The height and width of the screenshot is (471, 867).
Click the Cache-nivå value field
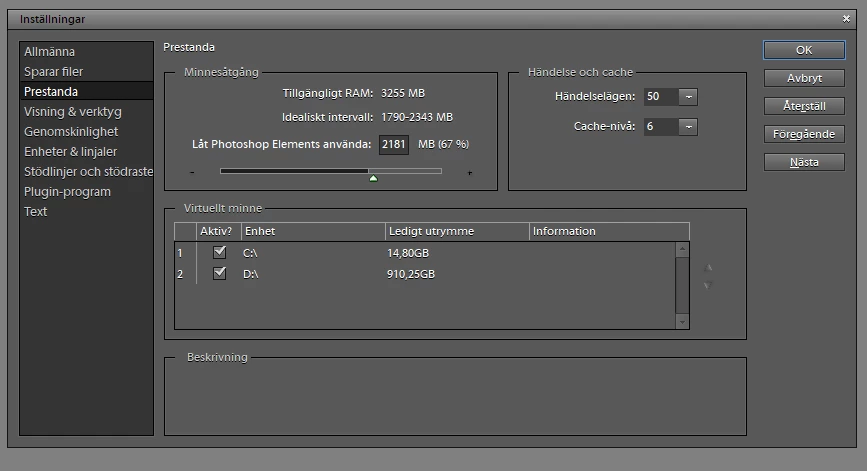tap(661, 127)
